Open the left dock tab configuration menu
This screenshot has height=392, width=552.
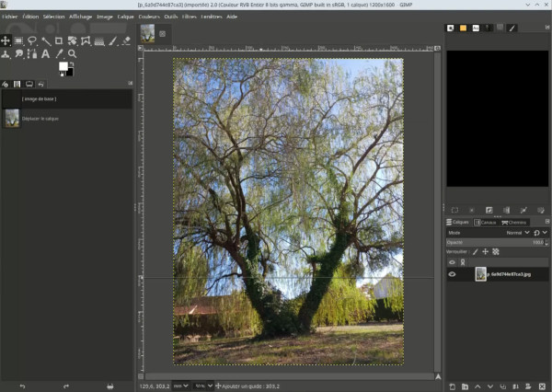(x=131, y=83)
